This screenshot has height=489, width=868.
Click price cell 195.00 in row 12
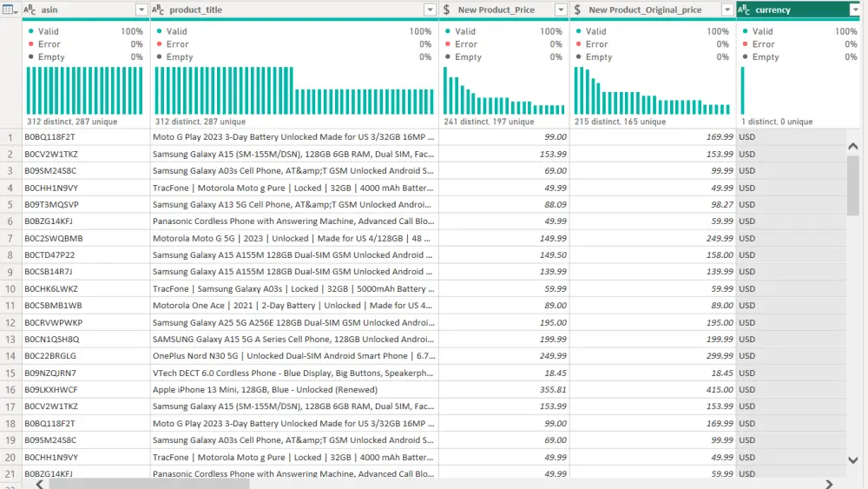coord(503,322)
